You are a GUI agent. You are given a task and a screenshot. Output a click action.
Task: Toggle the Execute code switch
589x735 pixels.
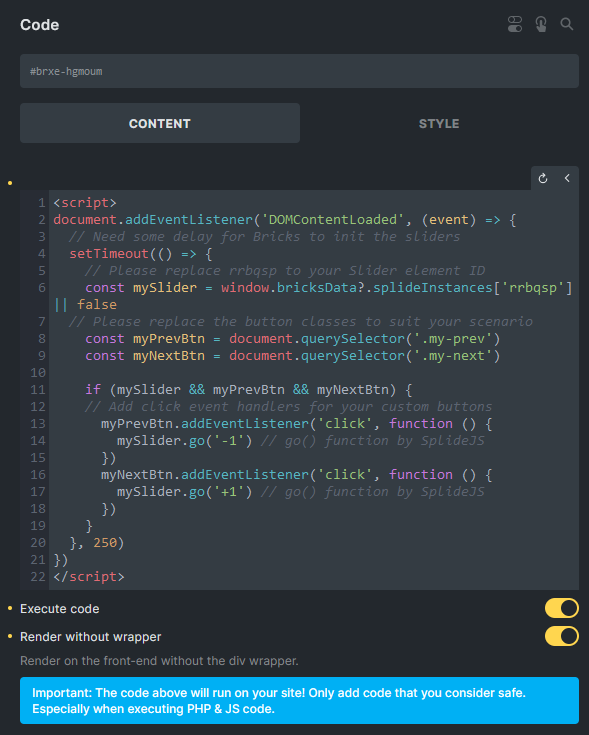(x=561, y=608)
